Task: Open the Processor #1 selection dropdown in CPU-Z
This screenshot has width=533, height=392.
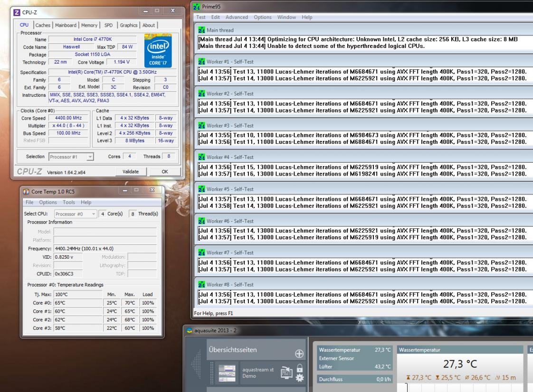Action: pos(71,157)
